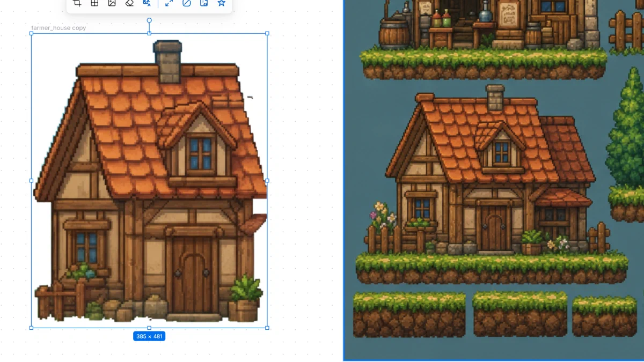Select the farmer house copy image
Screen dimensions: 644x362
pos(149,181)
